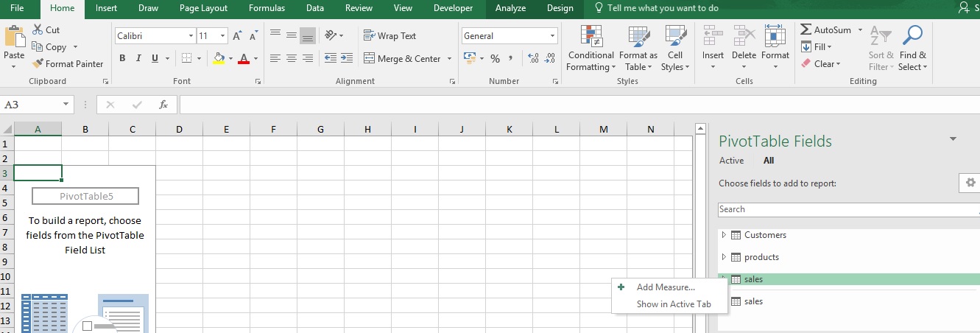
Task: Click Decrease Decimal icon
Action: (x=551, y=59)
